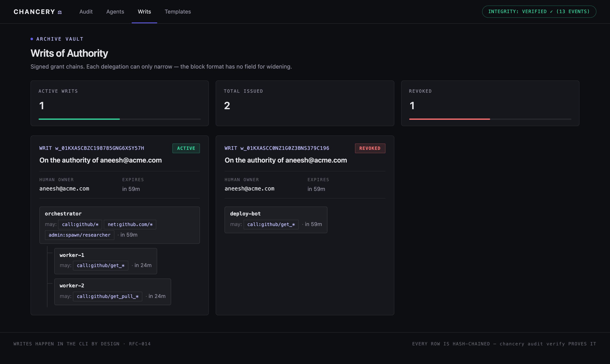
Task: Select the worker-2 agent node
Action: 113,292
